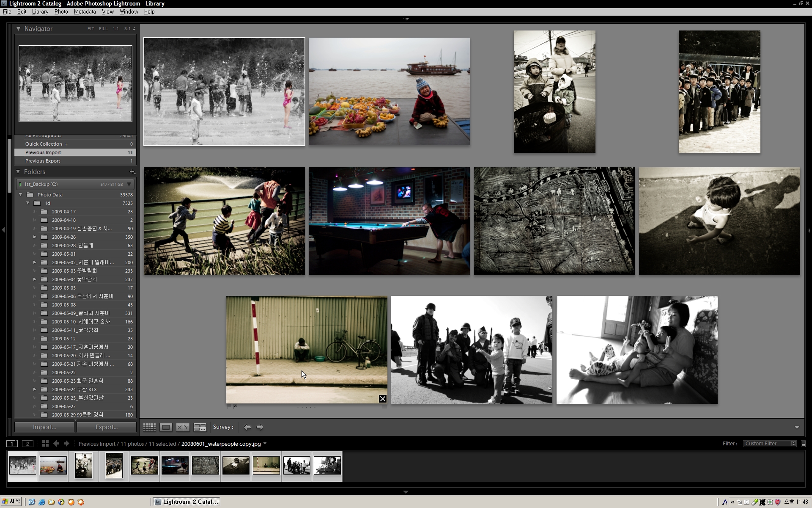Select the Quick Collection entry
This screenshot has width=812, height=508.
pyautogui.click(x=75, y=144)
